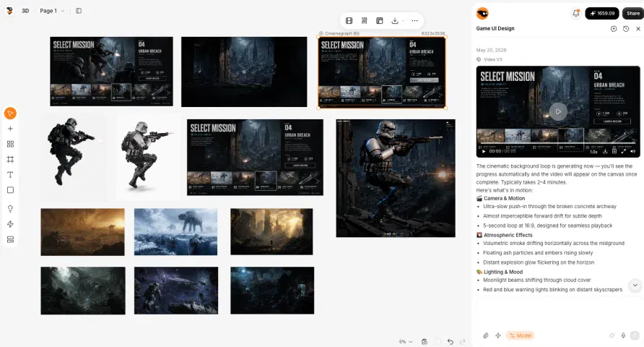Toggle the sidebar panel icon beside Page 1

(x=79, y=11)
